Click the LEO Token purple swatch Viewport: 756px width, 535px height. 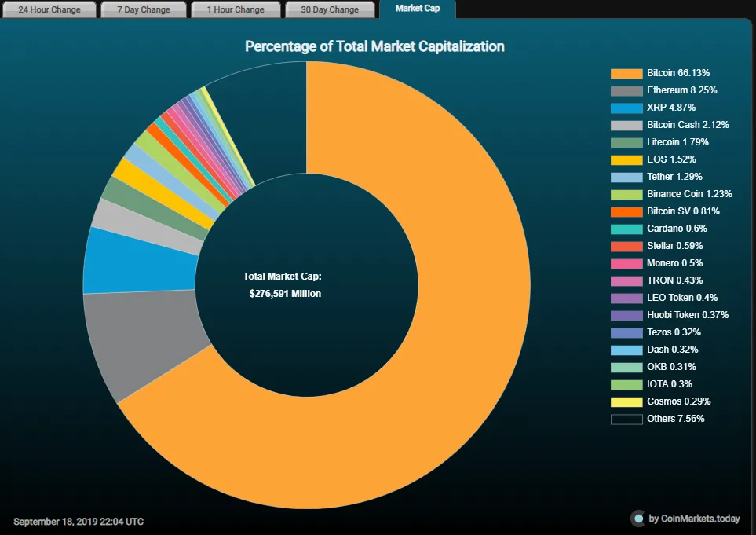(x=626, y=298)
